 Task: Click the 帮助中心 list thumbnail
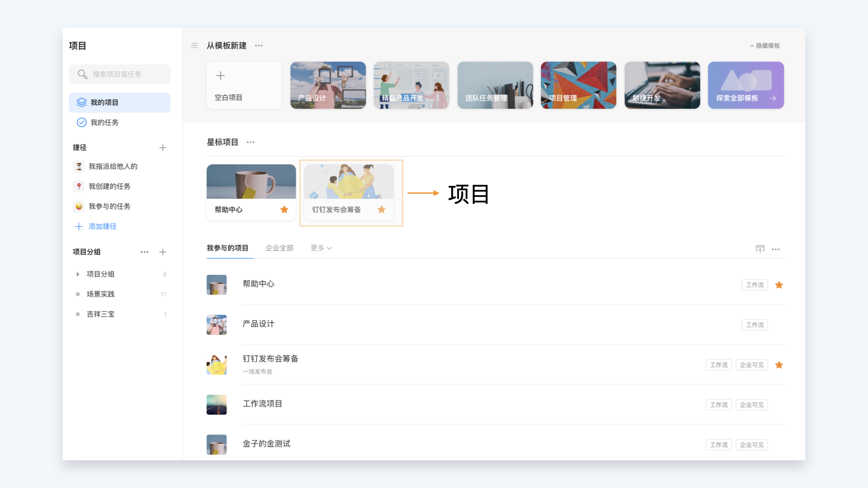[217, 285]
